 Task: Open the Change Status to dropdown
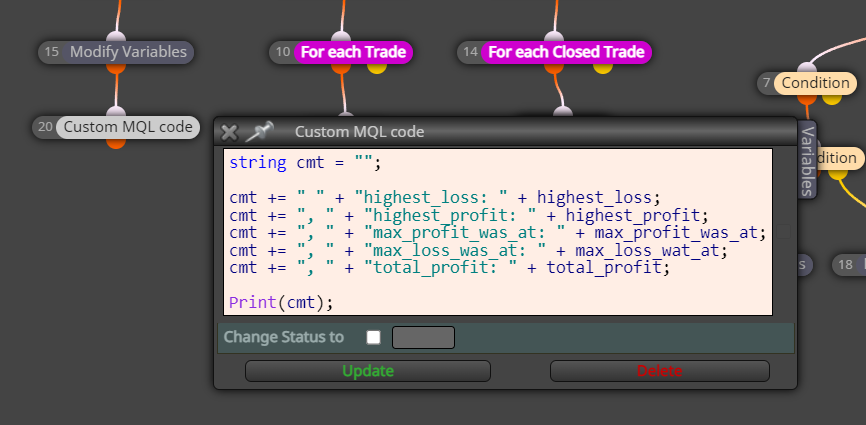(x=423, y=337)
